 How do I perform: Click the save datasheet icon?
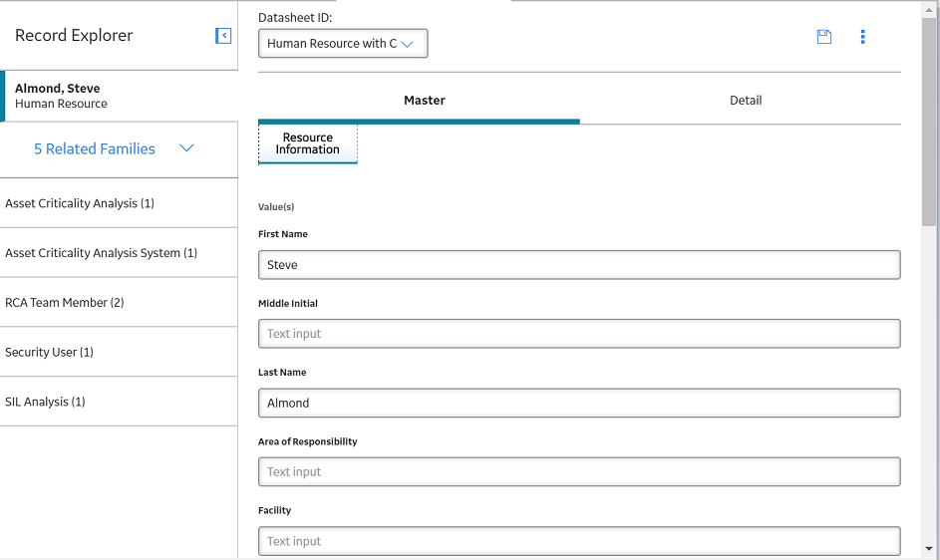(824, 37)
